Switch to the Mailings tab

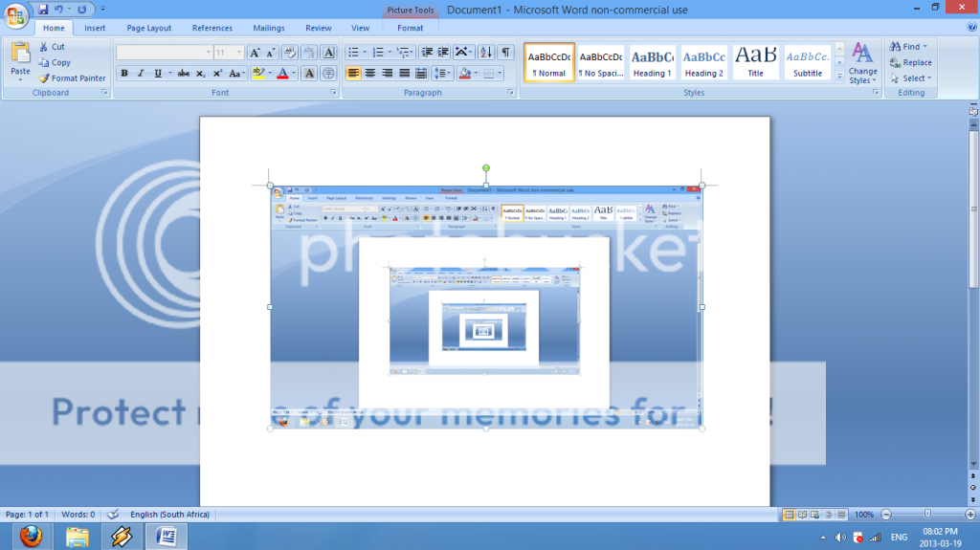pos(269,28)
